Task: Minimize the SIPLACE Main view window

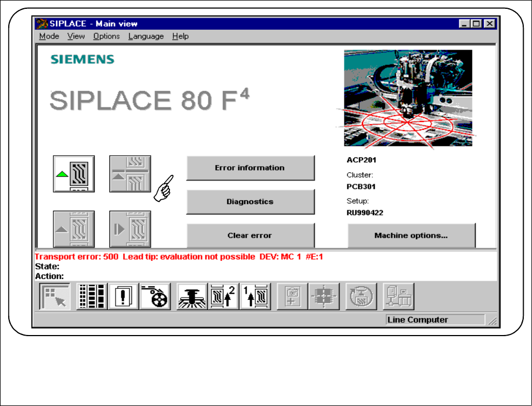Action: click(x=464, y=24)
